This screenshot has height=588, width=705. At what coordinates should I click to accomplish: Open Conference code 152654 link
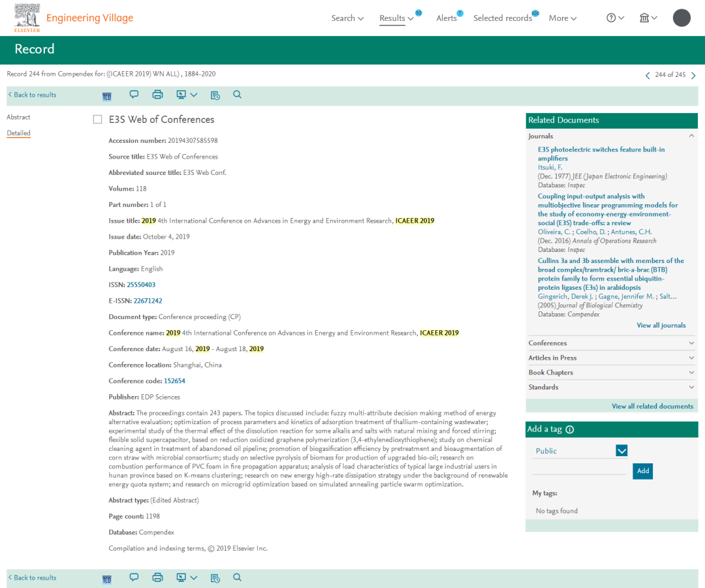[174, 380]
